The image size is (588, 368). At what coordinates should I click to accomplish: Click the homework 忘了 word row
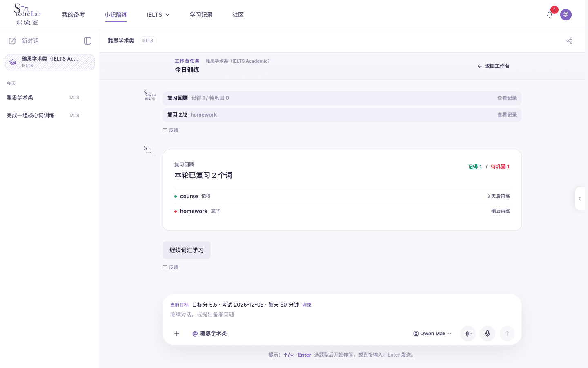click(342, 211)
